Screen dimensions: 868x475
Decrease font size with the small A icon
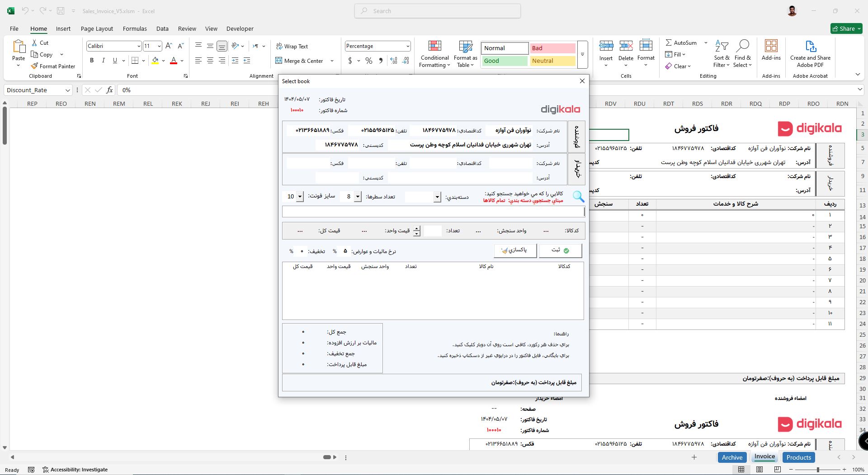point(180,46)
